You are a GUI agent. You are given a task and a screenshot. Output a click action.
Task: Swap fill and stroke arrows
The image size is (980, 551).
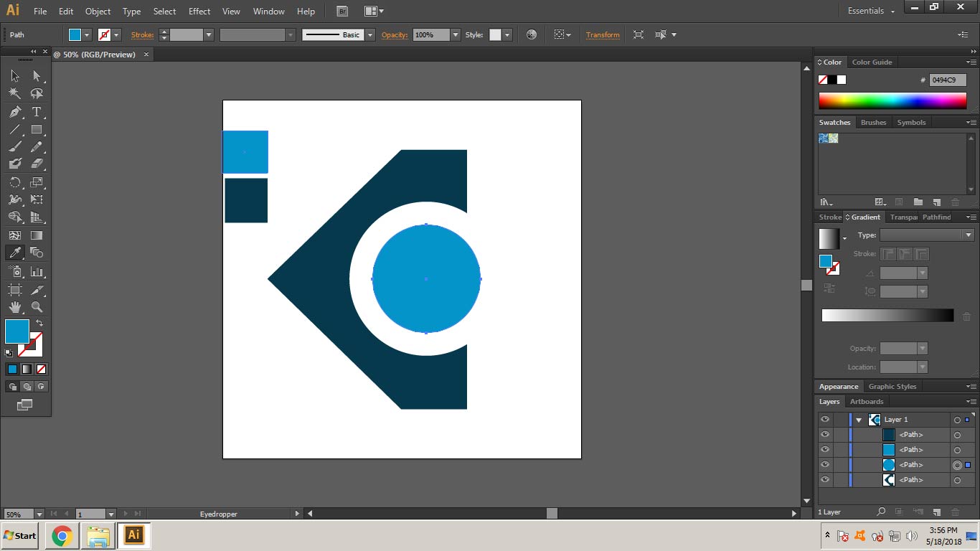point(39,324)
